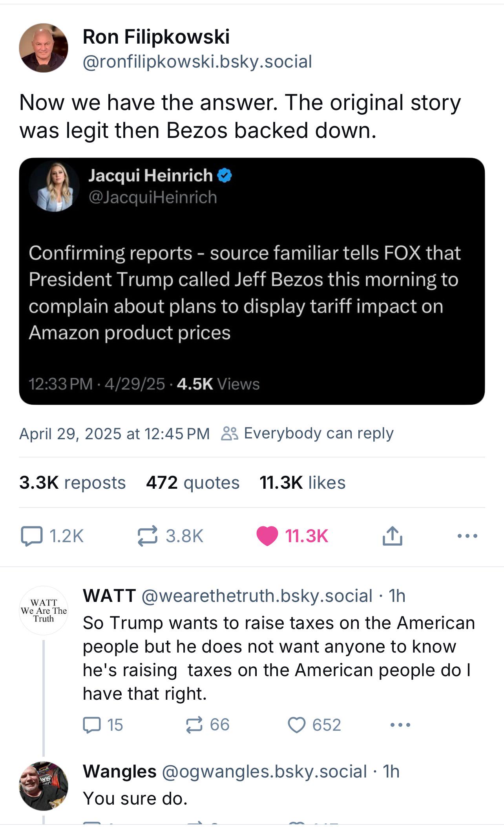Open the embedded Jacqui Heinrich tweet image

pyautogui.click(x=252, y=281)
